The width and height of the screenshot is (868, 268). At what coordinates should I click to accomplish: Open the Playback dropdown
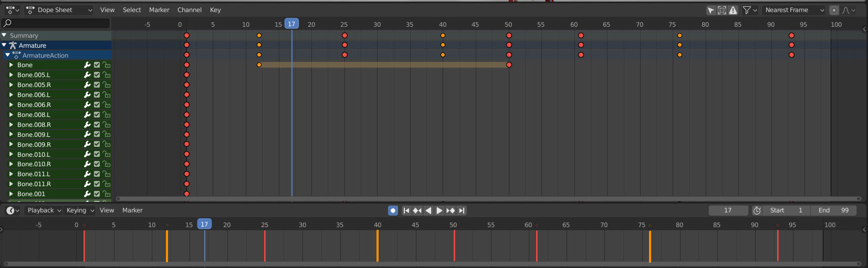tap(44, 210)
